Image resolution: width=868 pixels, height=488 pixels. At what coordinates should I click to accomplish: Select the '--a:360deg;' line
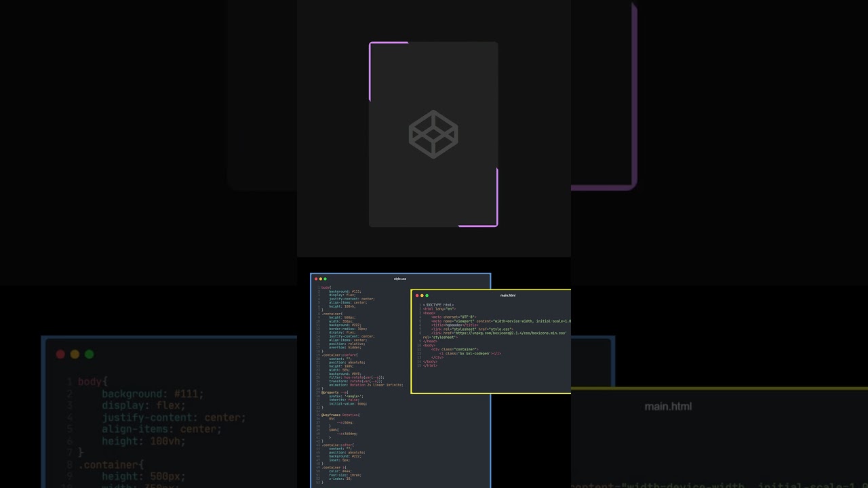pyautogui.click(x=347, y=433)
